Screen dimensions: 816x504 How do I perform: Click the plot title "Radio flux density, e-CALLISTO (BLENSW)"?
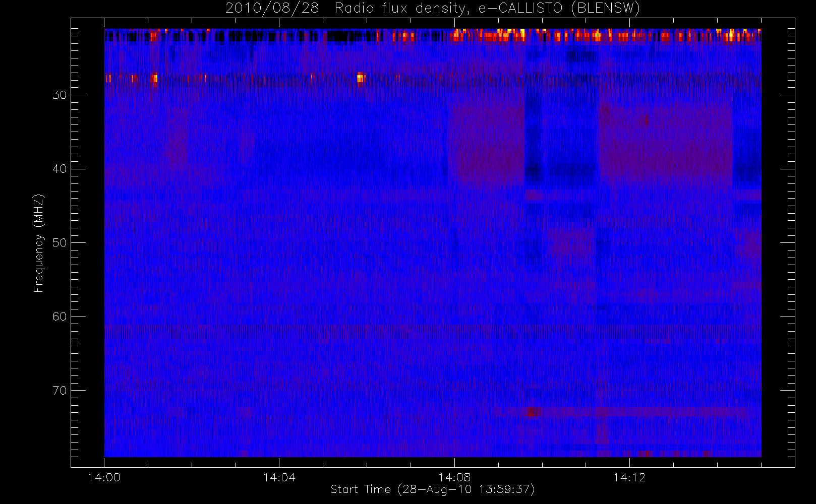pyautogui.click(x=487, y=9)
